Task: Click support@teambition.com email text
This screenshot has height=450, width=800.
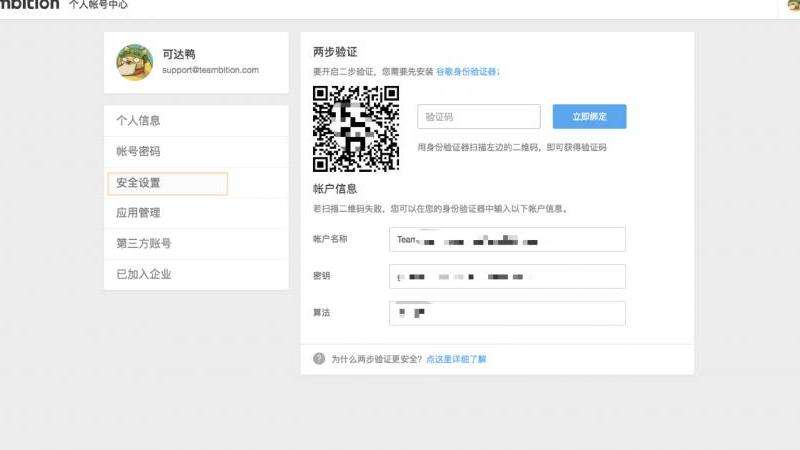Action: point(210,70)
